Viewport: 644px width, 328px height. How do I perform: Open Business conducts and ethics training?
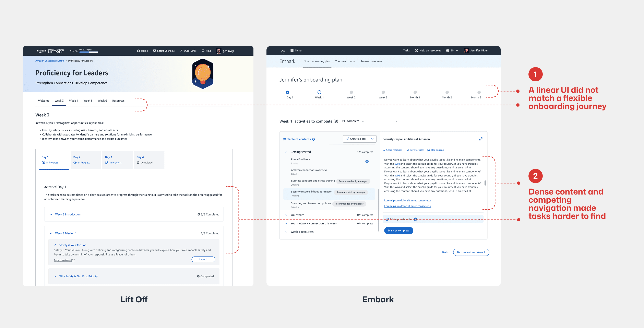coord(313,181)
